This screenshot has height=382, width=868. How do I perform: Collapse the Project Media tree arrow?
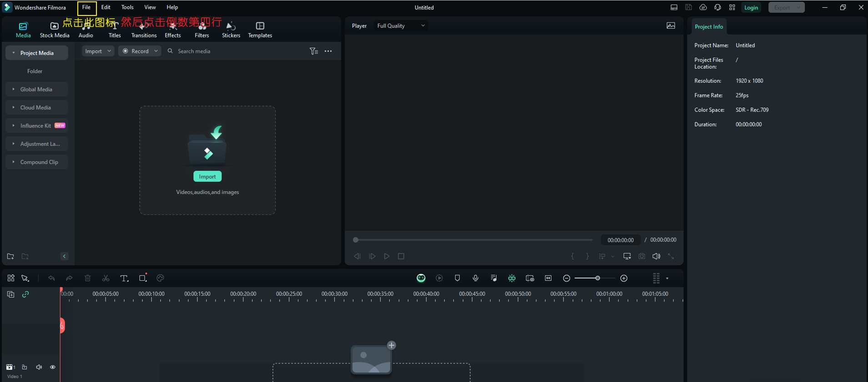click(14, 53)
